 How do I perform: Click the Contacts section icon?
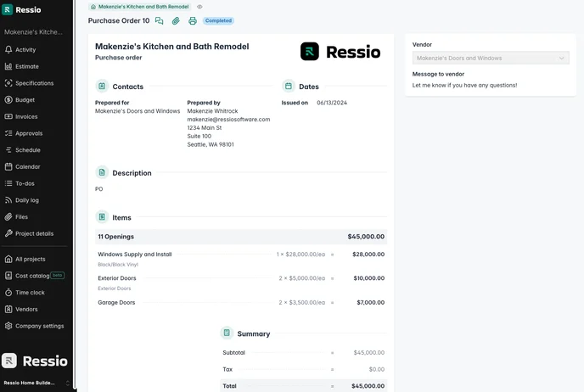pos(102,87)
